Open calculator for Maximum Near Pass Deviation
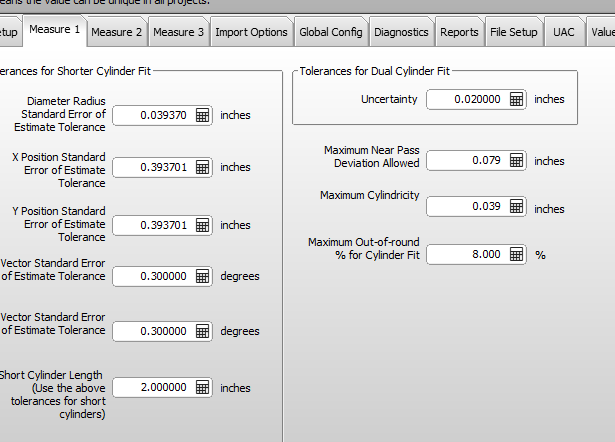The image size is (615, 442). [x=516, y=161]
